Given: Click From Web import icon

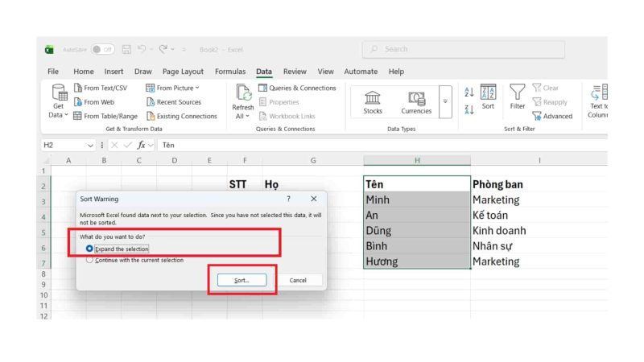Looking at the screenshot, I should [78, 102].
